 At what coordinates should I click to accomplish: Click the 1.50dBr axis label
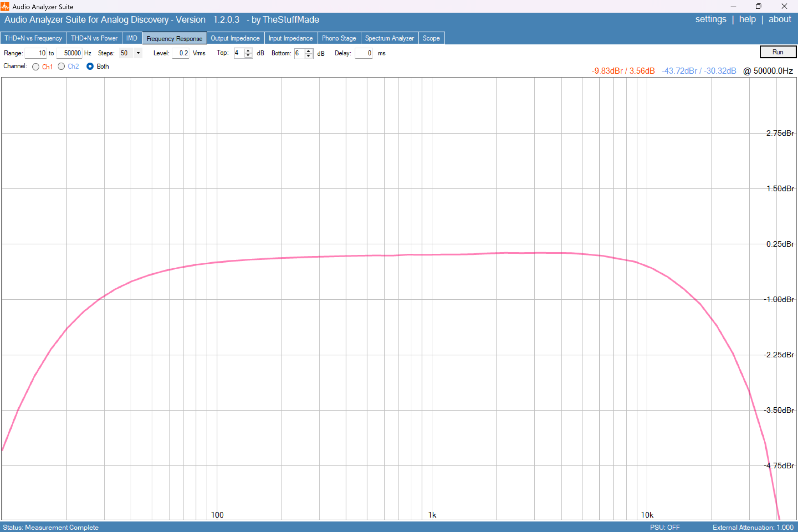tap(780, 189)
